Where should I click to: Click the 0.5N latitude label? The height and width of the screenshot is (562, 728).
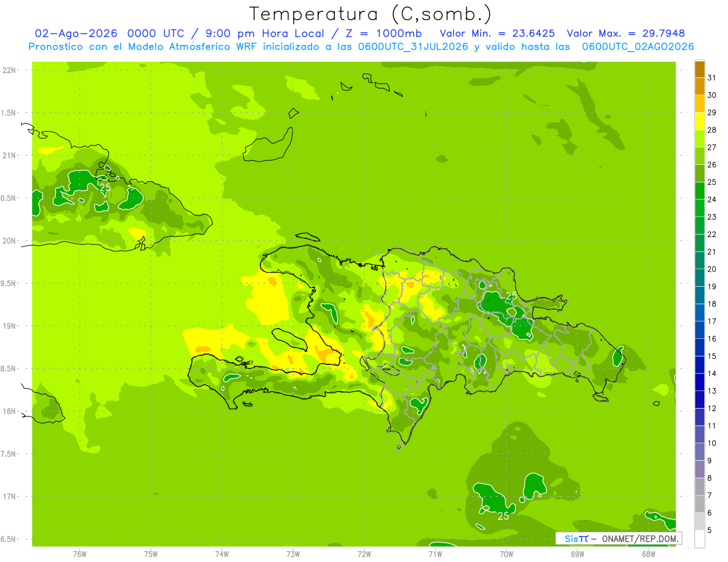[9, 198]
